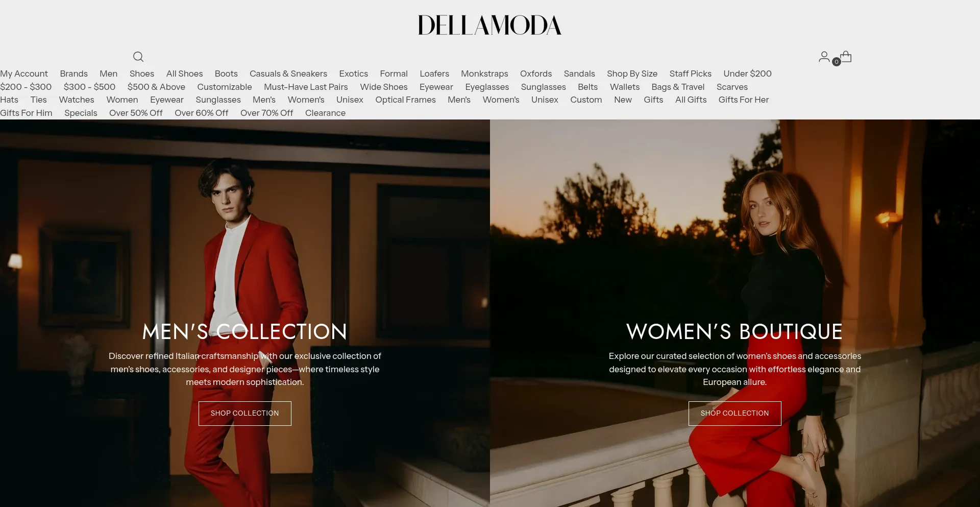980x507 pixels.
Task: Open the user account icon
Action: pyautogui.click(x=824, y=57)
